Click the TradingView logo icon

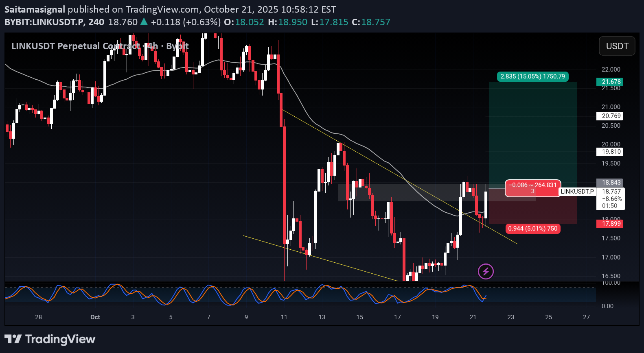tap(13, 339)
